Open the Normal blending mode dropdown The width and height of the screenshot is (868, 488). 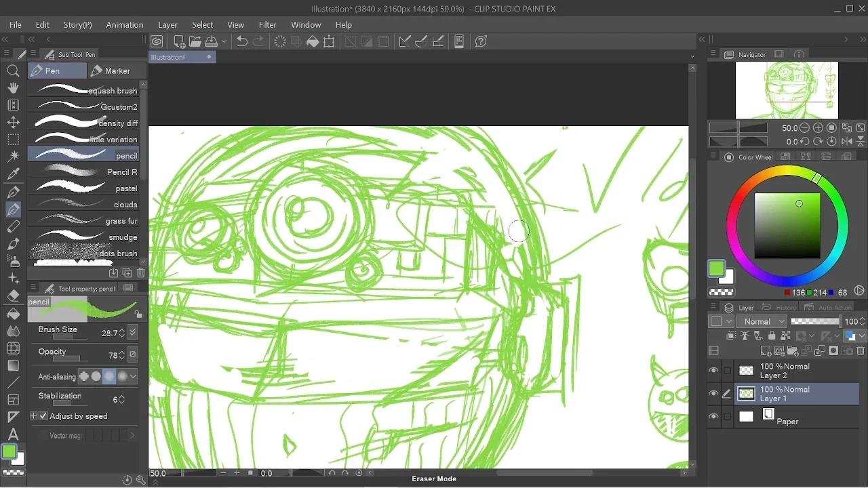point(764,321)
